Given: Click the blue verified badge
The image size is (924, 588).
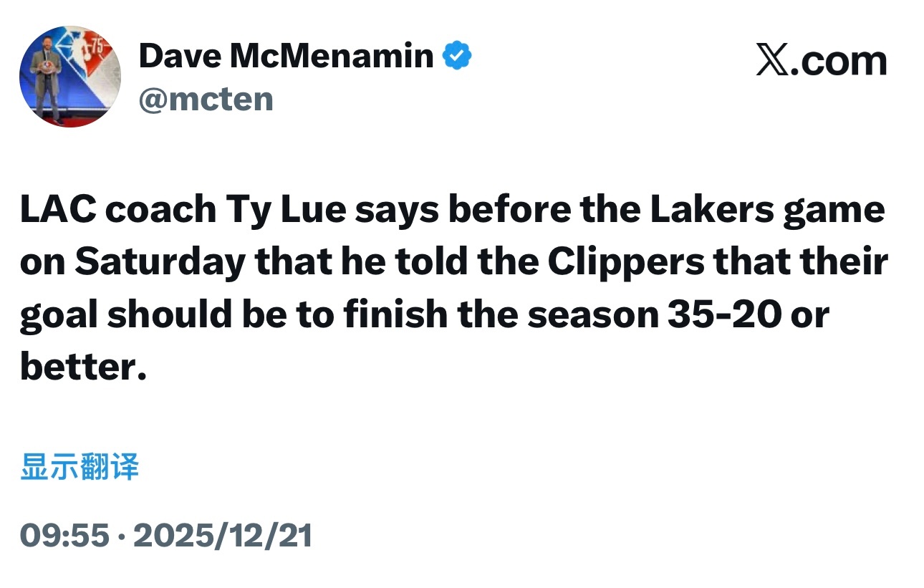Looking at the screenshot, I should [x=456, y=56].
